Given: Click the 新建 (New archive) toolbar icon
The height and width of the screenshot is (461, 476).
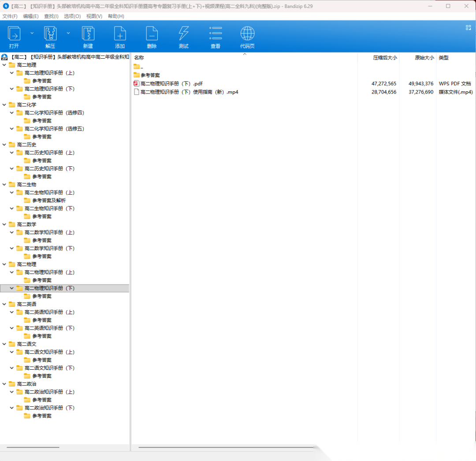Looking at the screenshot, I should click(x=88, y=34).
